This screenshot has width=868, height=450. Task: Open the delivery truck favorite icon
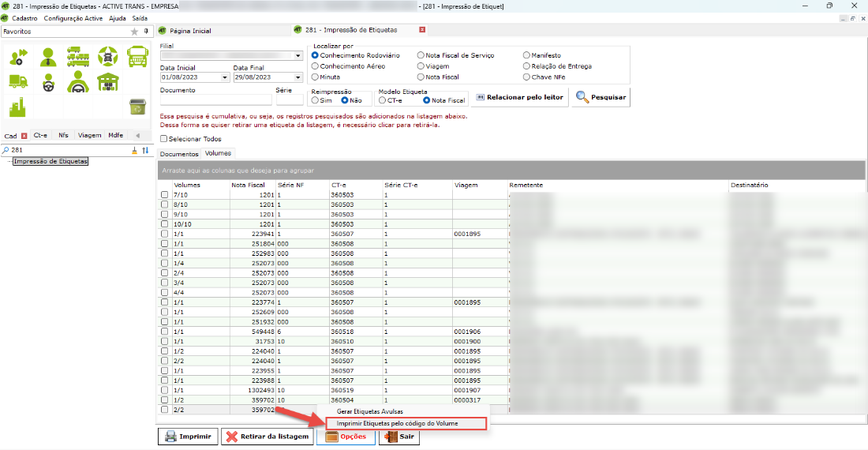pos(18,82)
